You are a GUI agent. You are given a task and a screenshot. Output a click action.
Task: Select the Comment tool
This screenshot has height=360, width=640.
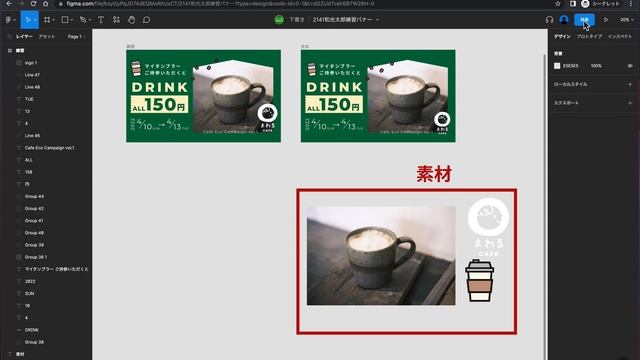[x=147, y=20]
